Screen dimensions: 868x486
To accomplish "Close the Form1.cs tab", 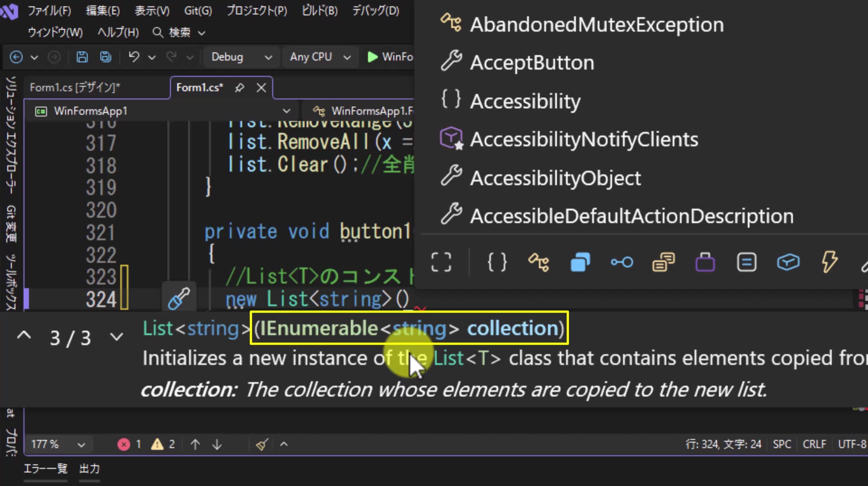I will [x=261, y=88].
